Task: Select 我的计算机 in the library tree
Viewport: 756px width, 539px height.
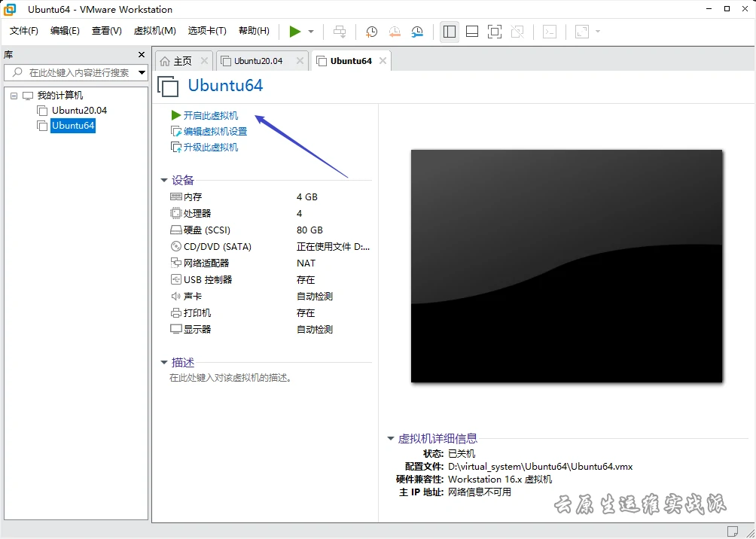Action: (60, 96)
